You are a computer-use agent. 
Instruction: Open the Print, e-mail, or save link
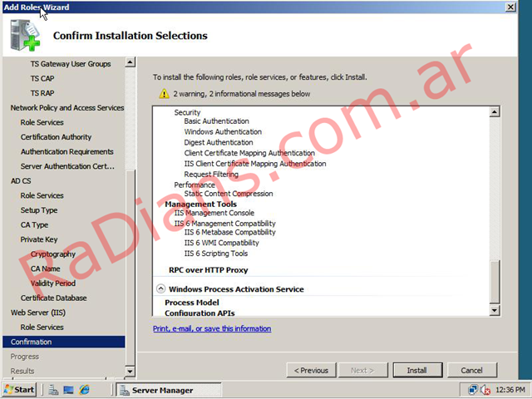click(x=212, y=329)
